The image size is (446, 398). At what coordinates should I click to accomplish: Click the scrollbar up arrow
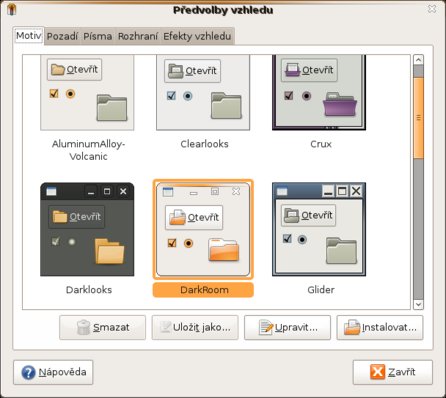[x=418, y=60]
